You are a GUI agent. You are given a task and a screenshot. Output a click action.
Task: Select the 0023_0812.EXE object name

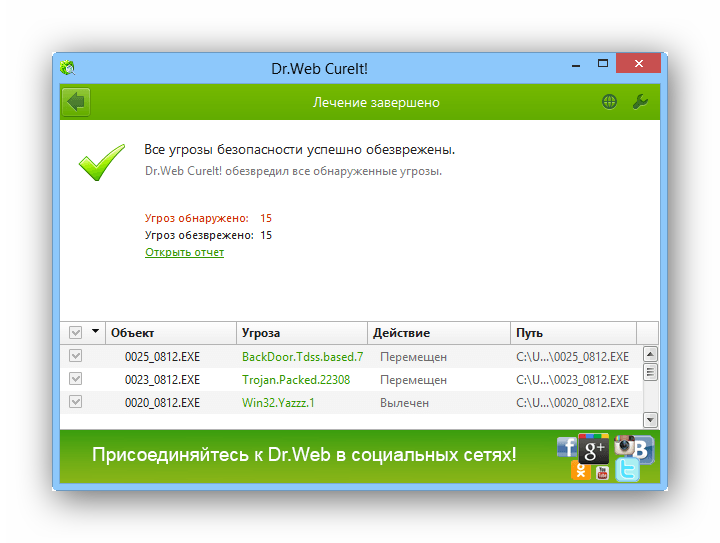click(x=163, y=380)
